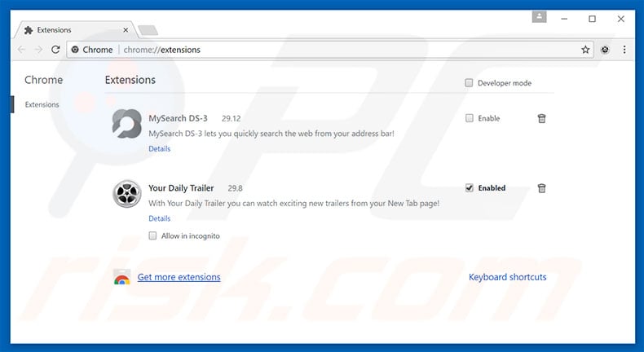
Task: Click the Extensions page heading
Action: click(x=130, y=80)
